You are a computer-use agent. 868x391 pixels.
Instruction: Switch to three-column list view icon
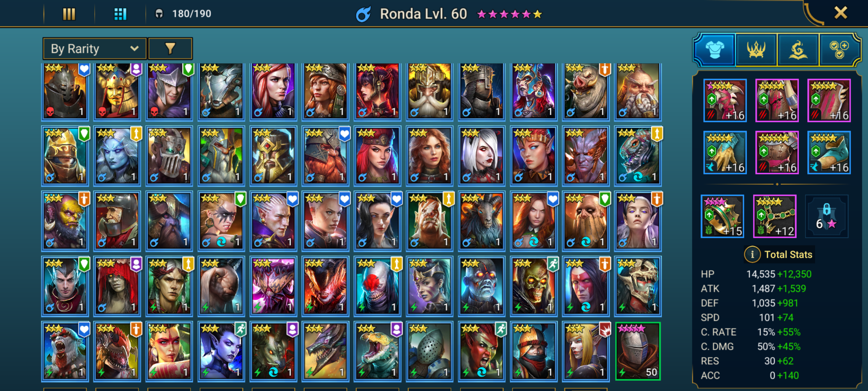69,14
